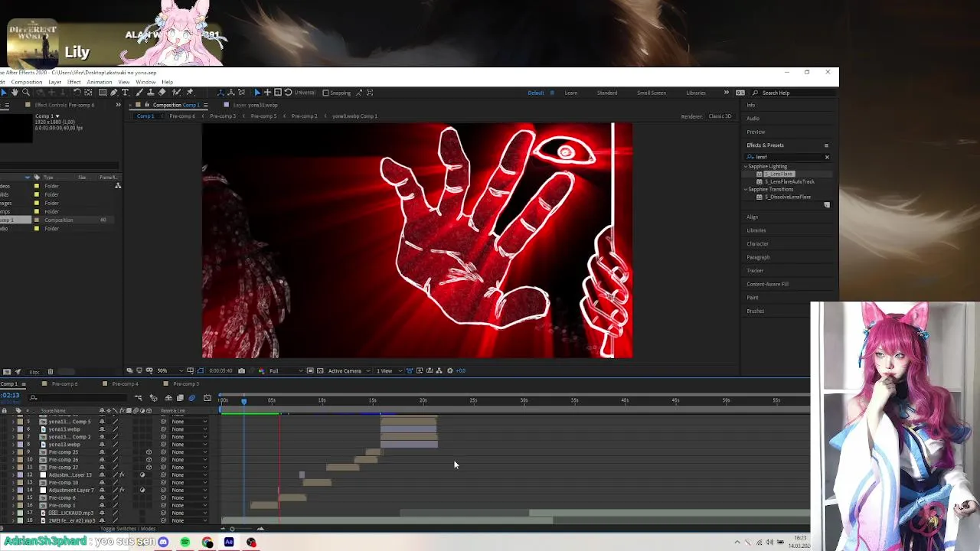Switch to Pre-comp 4 timeline tab

point(125,383)
